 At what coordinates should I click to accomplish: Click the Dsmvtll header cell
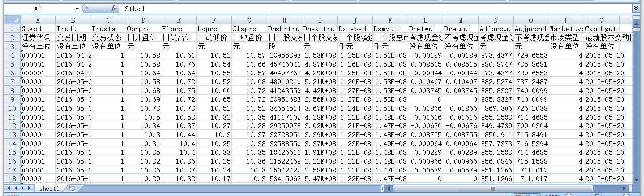click(x=390, y=28)
